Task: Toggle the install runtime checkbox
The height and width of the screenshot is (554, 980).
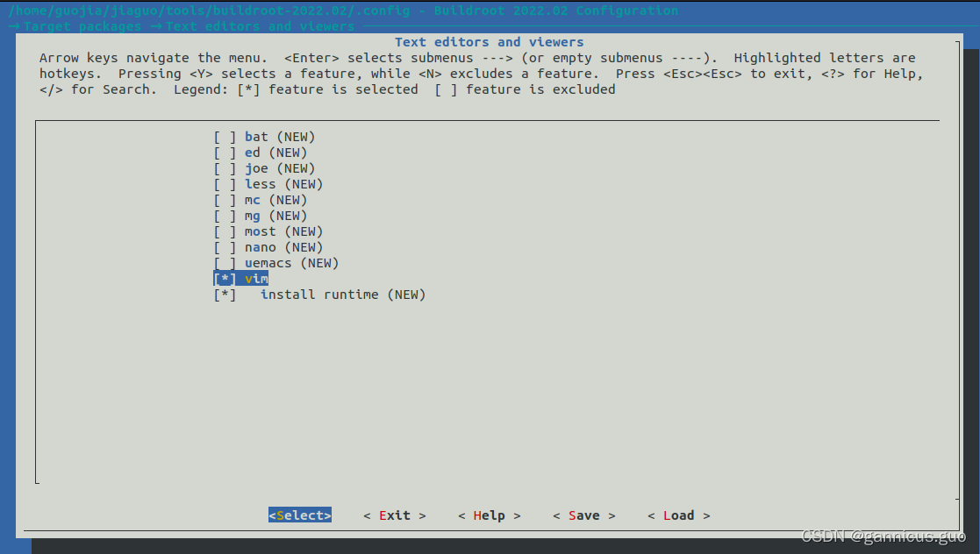Action: pyautogui.click(x=225, y=295)
